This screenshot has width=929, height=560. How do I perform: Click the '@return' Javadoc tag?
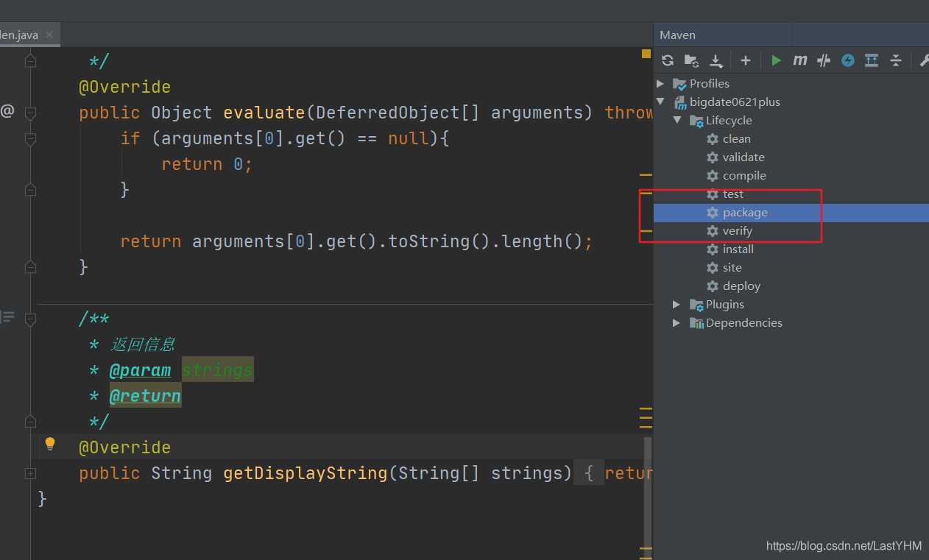(145, 396)
